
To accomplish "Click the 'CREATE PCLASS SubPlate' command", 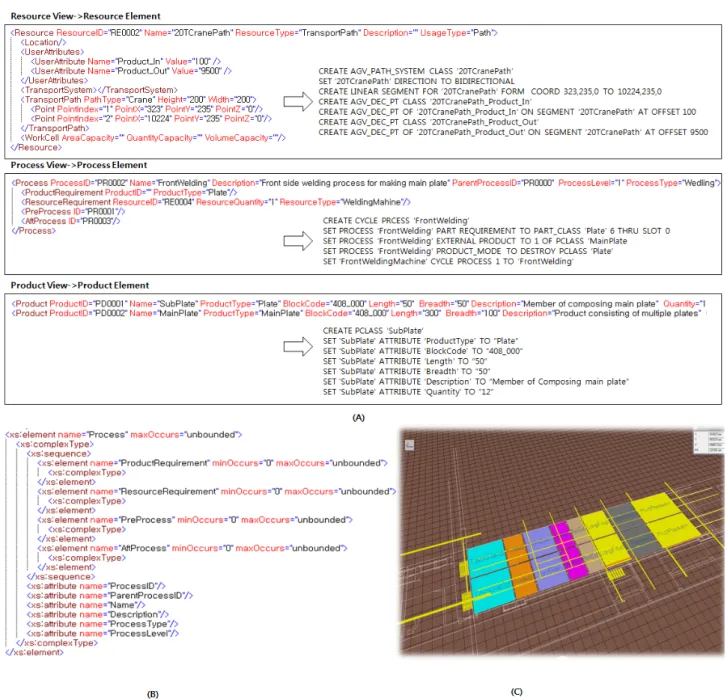I will [373, 331].
